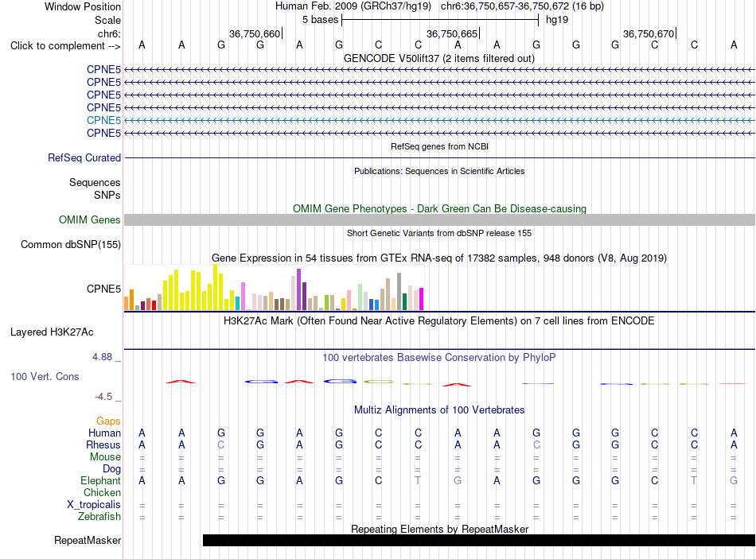The width and height of the screenshot is (756, 559).
Task: Click the coordinate marker 36,750,665
Action: [x=452, y=33]
